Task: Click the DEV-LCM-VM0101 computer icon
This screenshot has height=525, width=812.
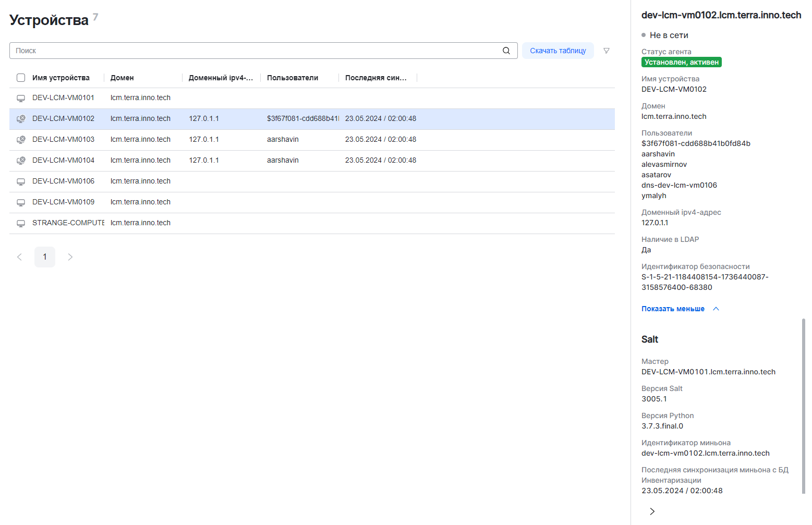Action: pos(21,98)
